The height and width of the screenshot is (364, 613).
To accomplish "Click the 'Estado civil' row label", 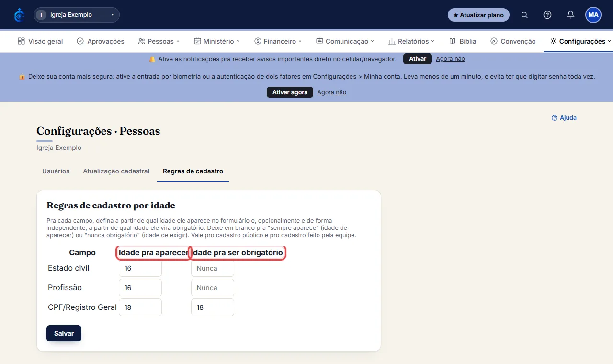I will (68, 268).
